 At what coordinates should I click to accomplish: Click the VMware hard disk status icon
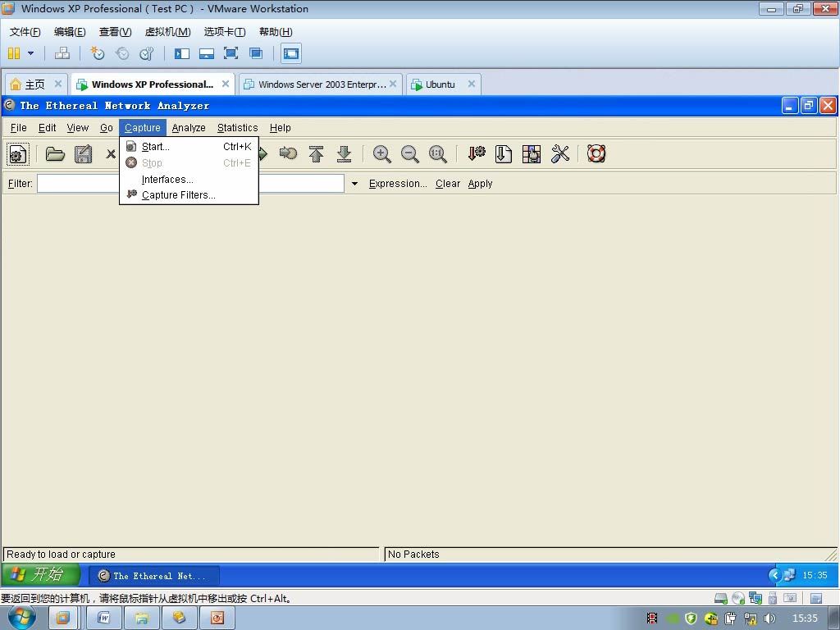click(x=721, y=598)
